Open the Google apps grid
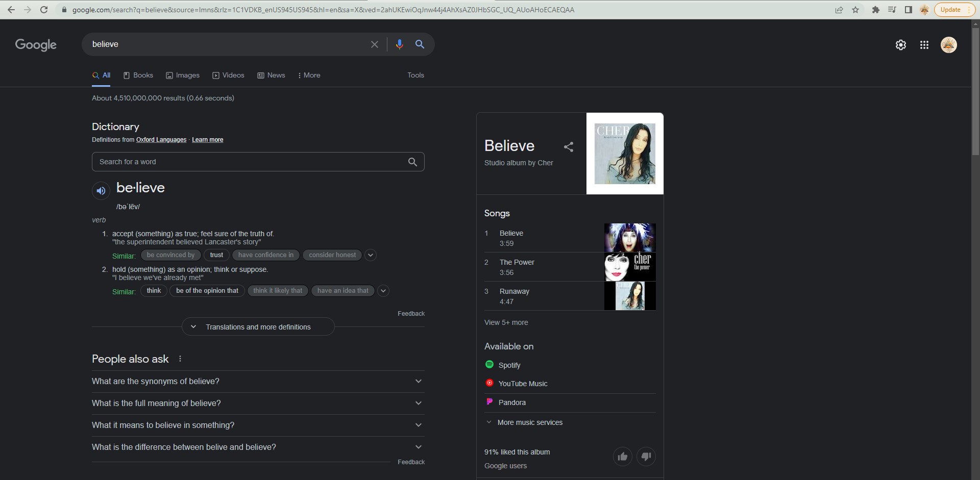Viewport: 980px width, 480px height. [924, 45]
